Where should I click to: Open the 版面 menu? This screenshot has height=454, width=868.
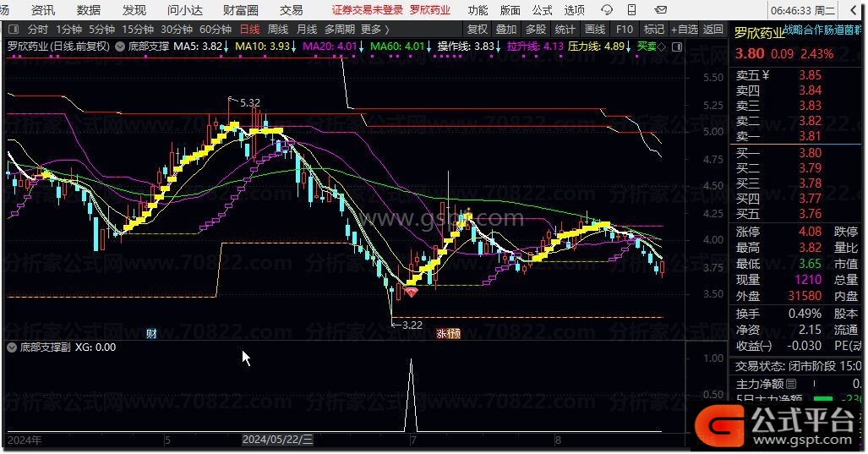(510, 10)
